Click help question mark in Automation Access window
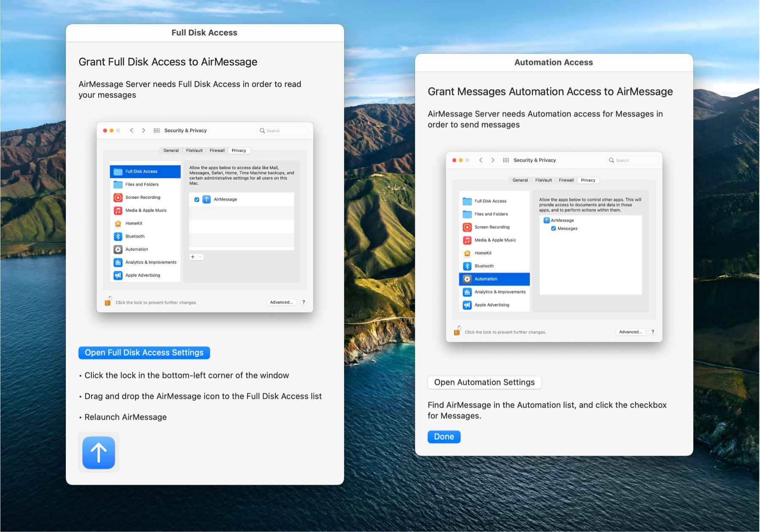The width and height of the screenshot is (760, 532). click(653, 332)
